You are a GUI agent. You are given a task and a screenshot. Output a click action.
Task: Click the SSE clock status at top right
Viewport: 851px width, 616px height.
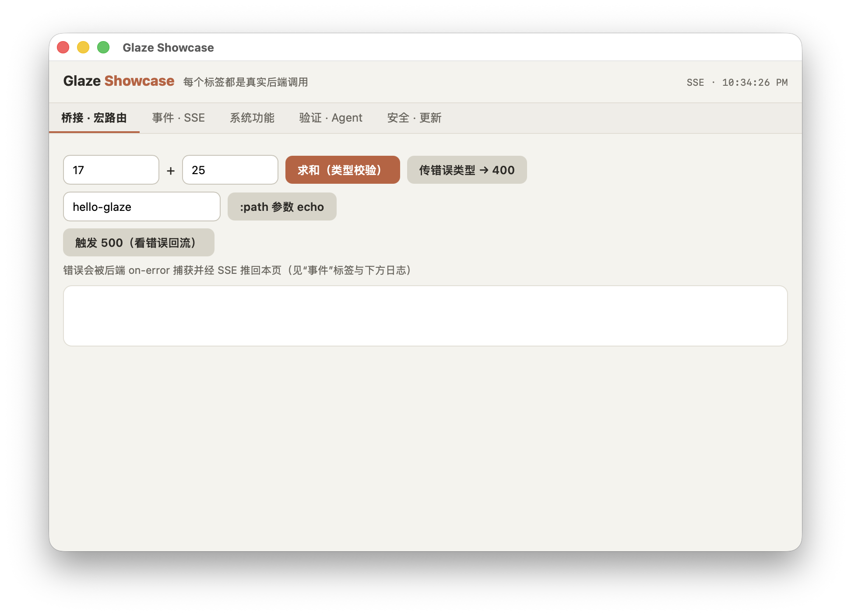coord(737,82)
